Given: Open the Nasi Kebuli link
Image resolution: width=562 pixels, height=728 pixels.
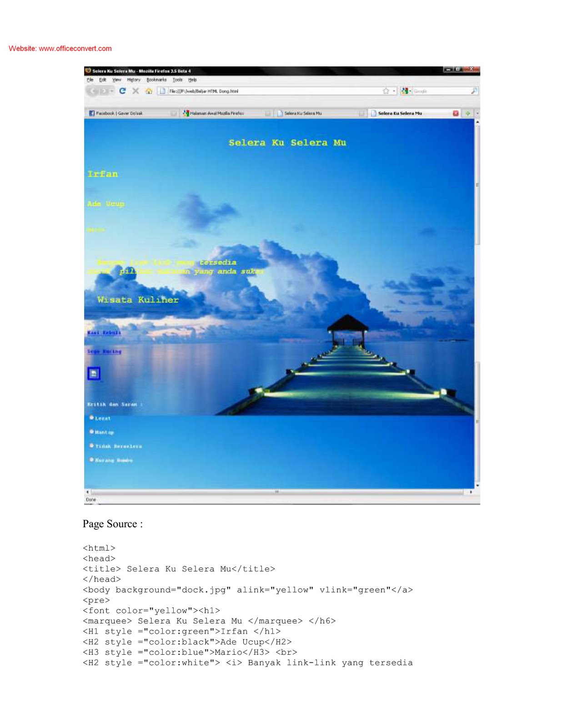Looking at the screenshot, I should click(104, 333).
